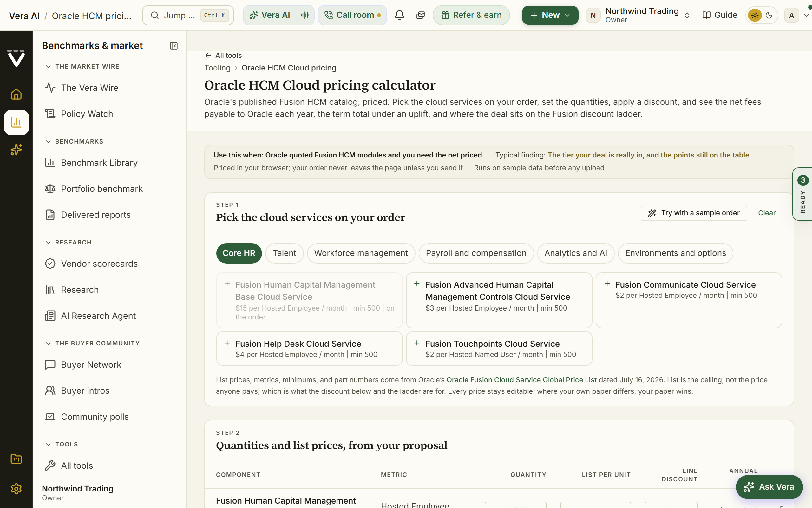Collapse BENCHMARKS section
This screenshot has height=508, width=812.
click(74, 142)
